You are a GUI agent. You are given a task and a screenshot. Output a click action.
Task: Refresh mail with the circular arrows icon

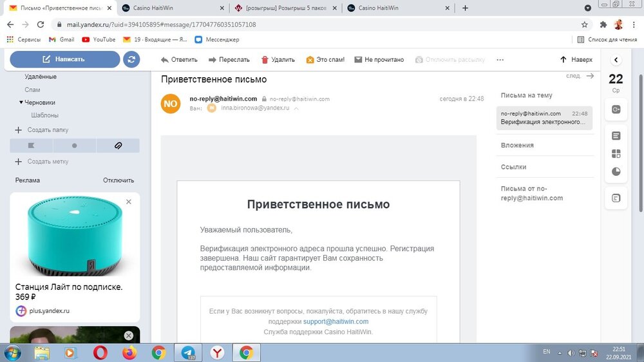pyautogui.click(x=131, y=59)
